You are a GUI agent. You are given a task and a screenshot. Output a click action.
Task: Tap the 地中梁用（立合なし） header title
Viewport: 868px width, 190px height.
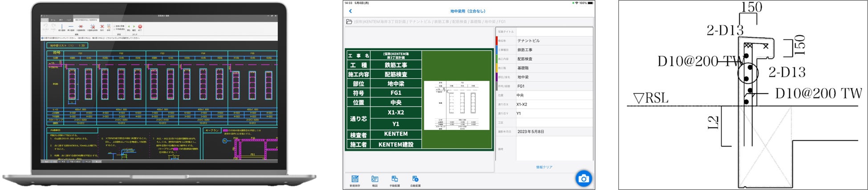point(468,11)
